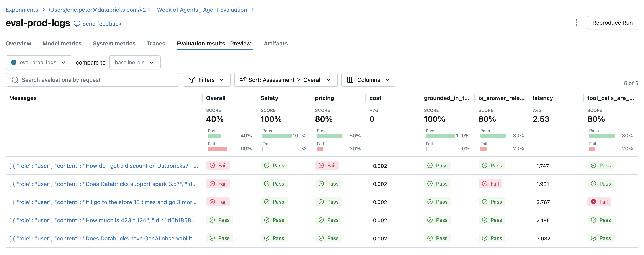The width and height of the screenshot is (644, 255).
Task: Open the 'GenAI observability' message
Action: point(103,239)
